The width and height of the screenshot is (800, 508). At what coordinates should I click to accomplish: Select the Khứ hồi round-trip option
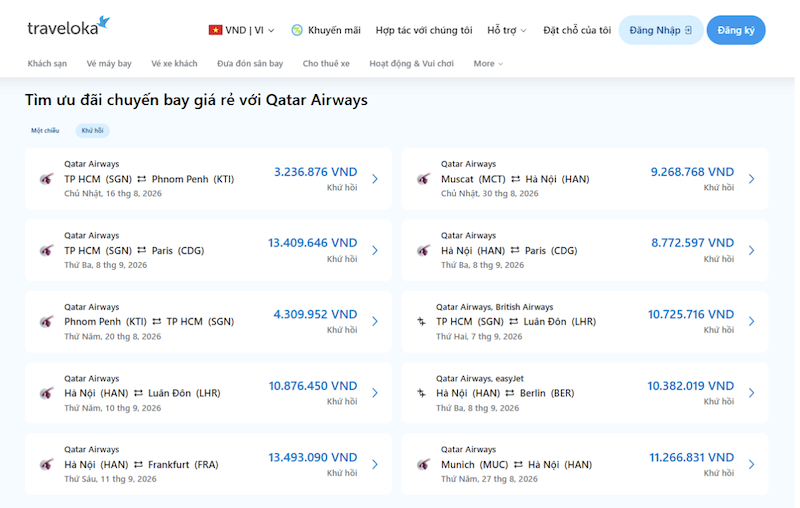click(x=92, y=131)
